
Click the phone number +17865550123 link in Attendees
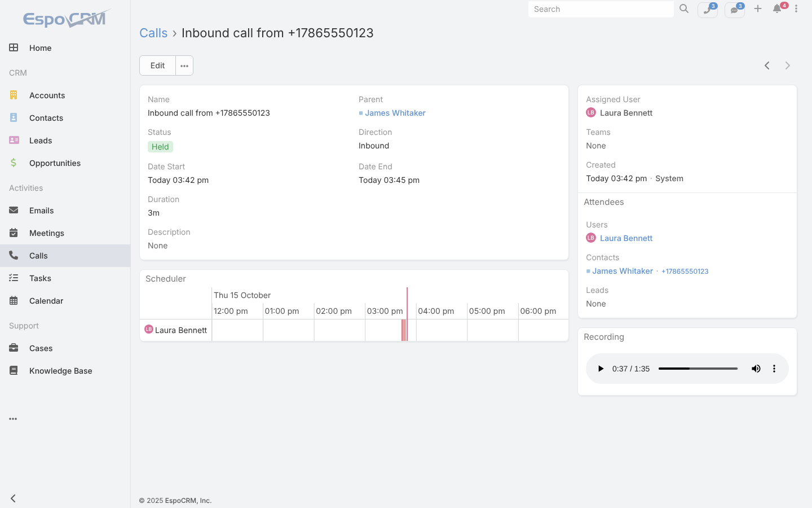[x=685, y=271]
